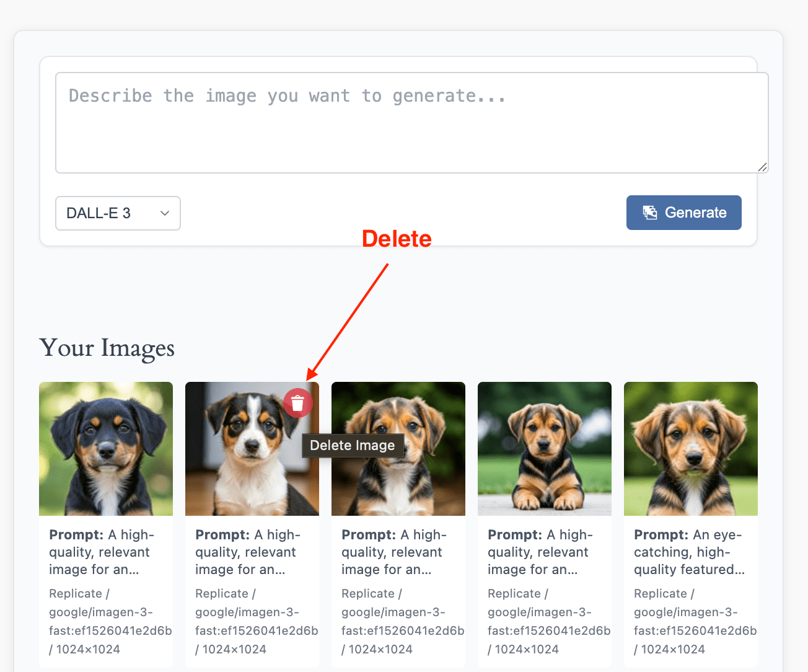Focus the image description text area
The image size is (808, 672).
tap(412, 123)
